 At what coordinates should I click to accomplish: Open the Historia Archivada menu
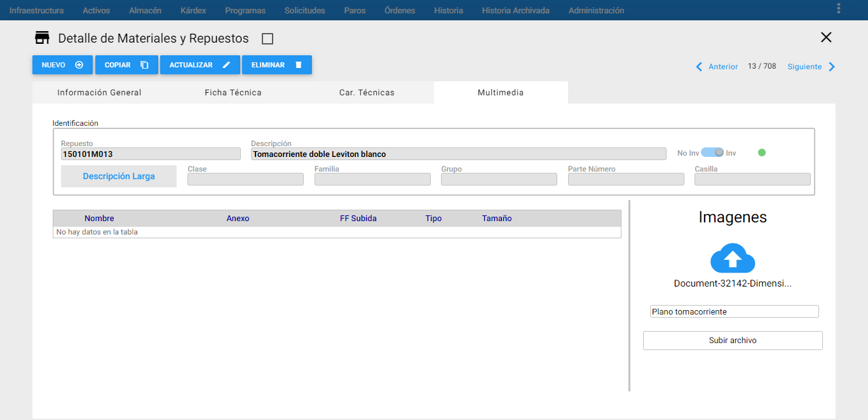point(515,10)
